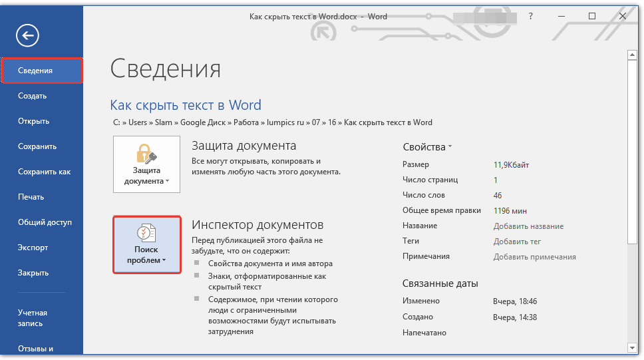Image resolution: width=644 pixels, height=360 pixels.
Task: Click the back arrow icon
Action: pyautogui.click(x=29, y=36)
